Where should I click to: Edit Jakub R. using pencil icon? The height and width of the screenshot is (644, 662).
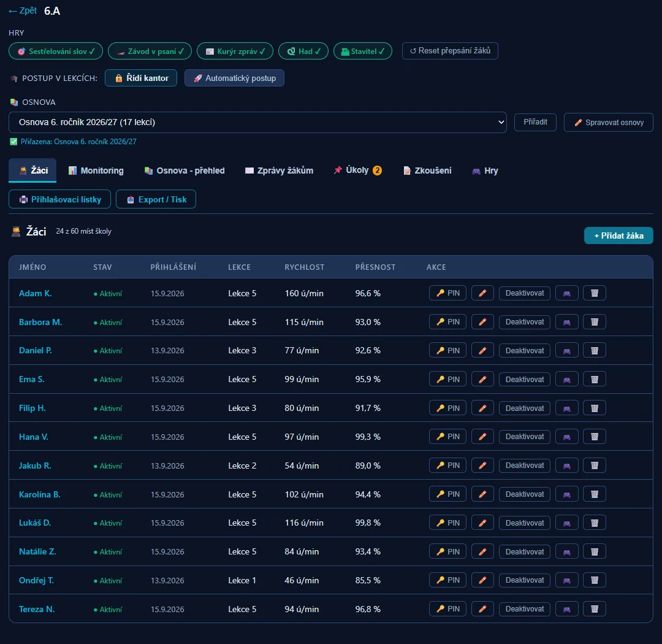click(x=482, y=466)
